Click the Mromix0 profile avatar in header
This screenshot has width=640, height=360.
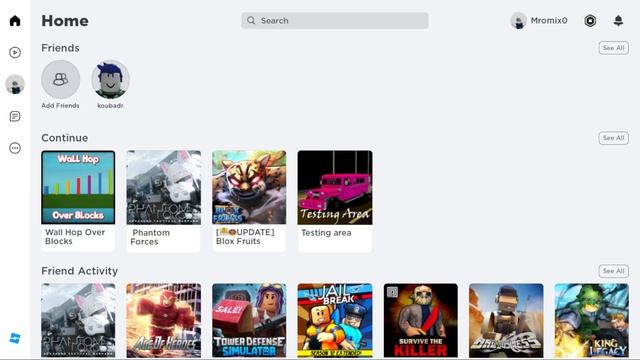click(518, 20)
